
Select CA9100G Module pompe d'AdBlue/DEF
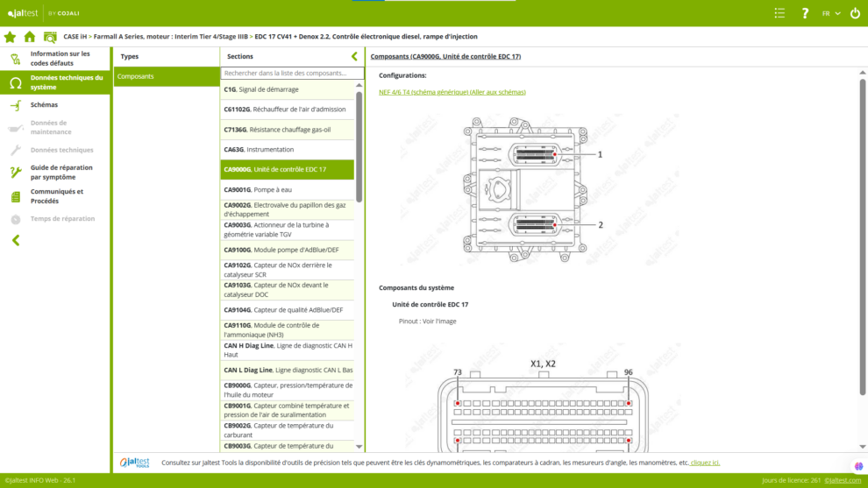click(x=288, y=250)
